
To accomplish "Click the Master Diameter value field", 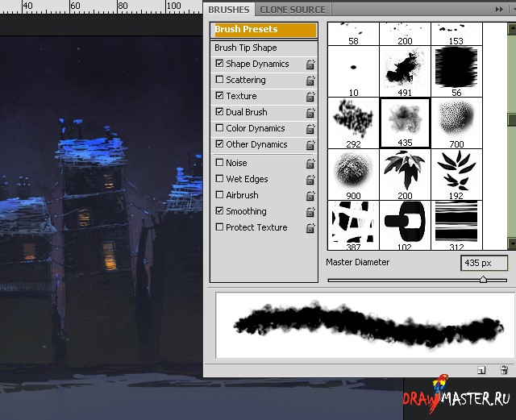I will 484,263.
